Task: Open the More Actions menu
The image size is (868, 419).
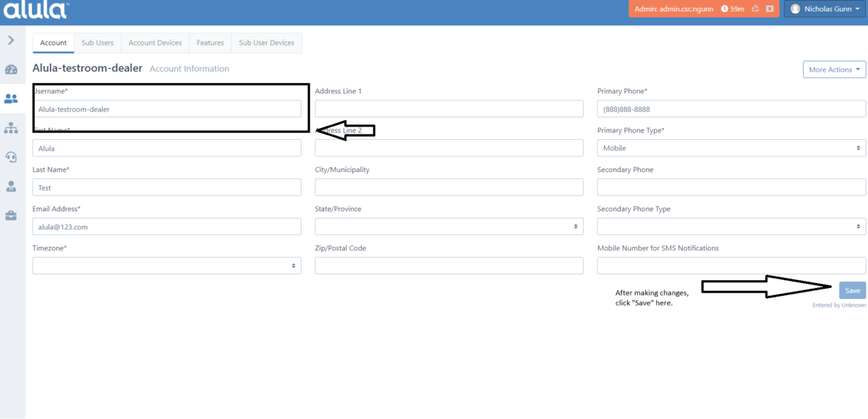Action: click(833, 69)
